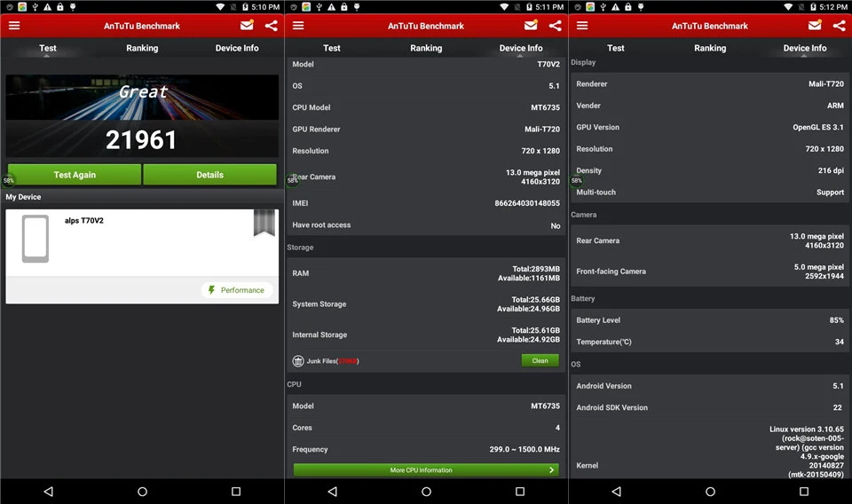Screen dimensions: 852x504
Task: Open hamburger menu in right screen
Action: 582,26
